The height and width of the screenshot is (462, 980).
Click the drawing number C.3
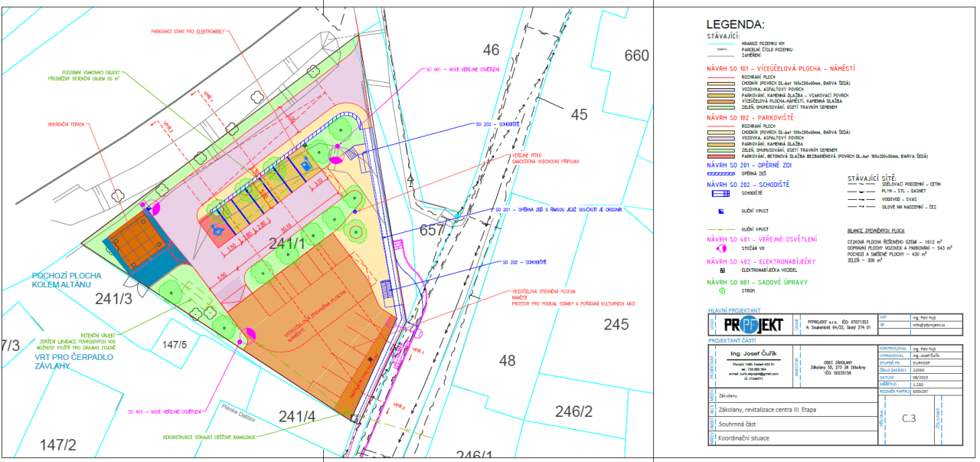[909, 418]
